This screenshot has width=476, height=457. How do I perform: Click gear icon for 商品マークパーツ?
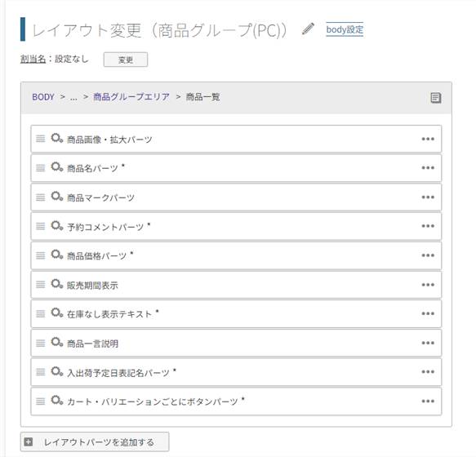point(56,197)
